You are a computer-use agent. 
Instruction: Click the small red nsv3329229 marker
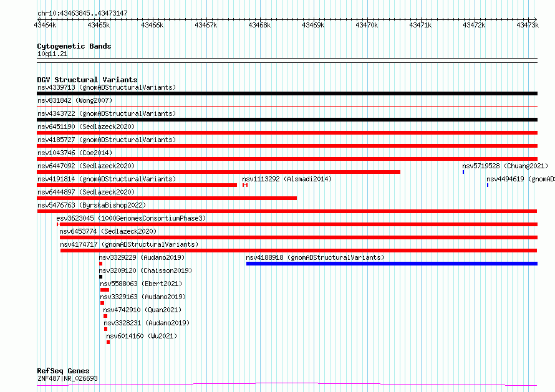(x=101, y=264)
